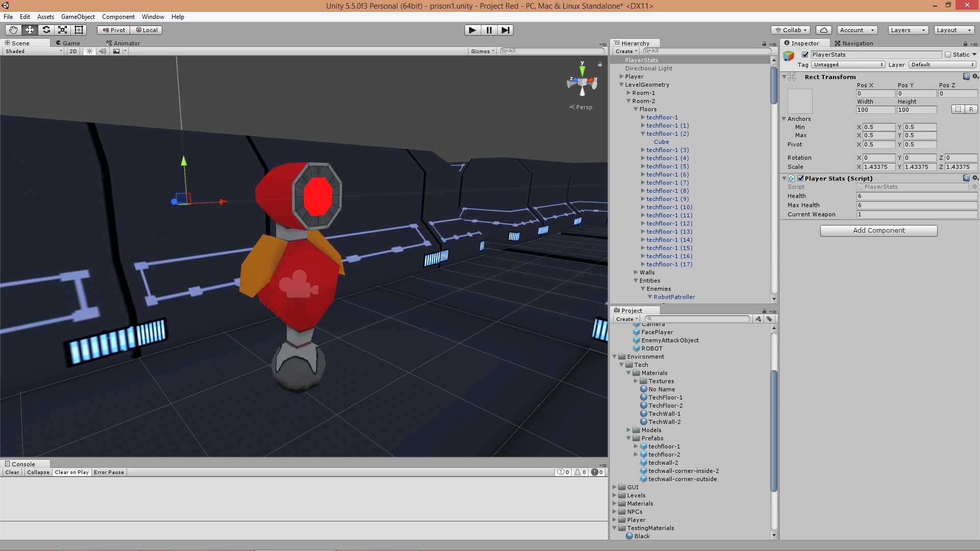980x551 pixels.
Task: Toggle console error messages filter
Action: click(x=597, y=472)
